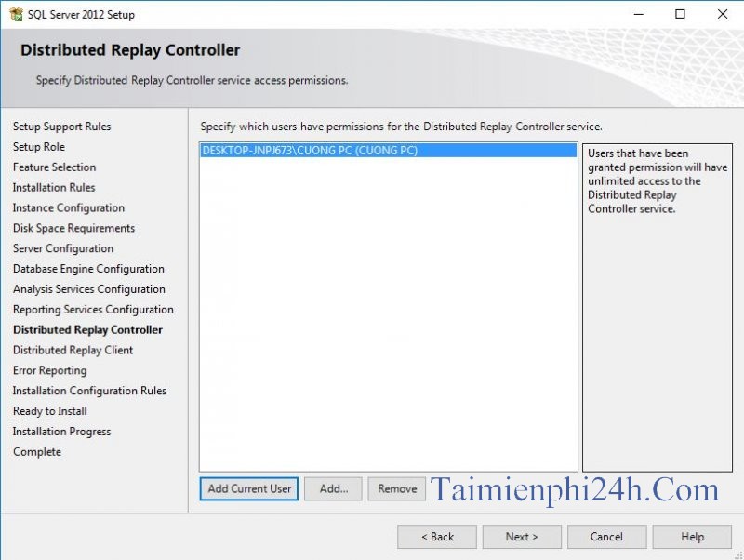This screenshot has width=744, height=560.
Task: Select the Distributed Replay Client step
Action: (73, 351)
